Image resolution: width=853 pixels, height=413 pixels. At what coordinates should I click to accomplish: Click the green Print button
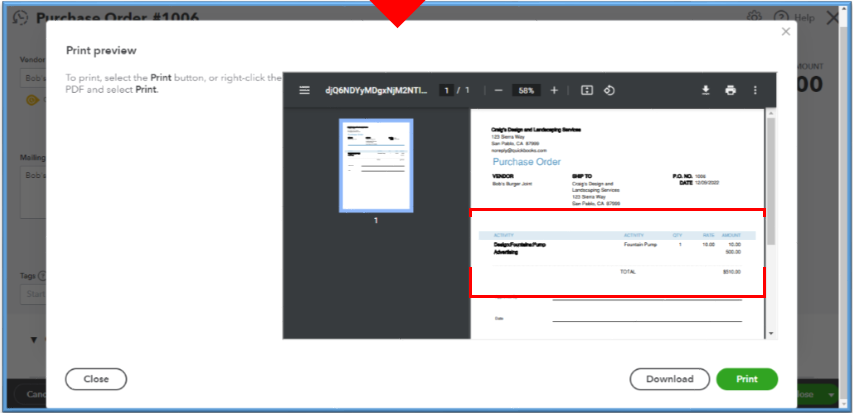pyautogui.click(x=747, y=379)
